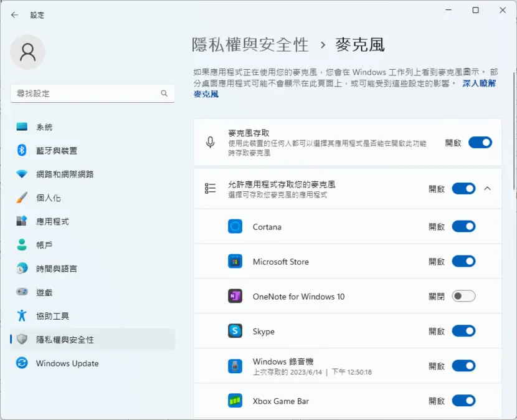Viewport: 517px width, 420px height.
Task: Click the 隱私權與安全性 shield icon
Action: (x=22, y=339)
